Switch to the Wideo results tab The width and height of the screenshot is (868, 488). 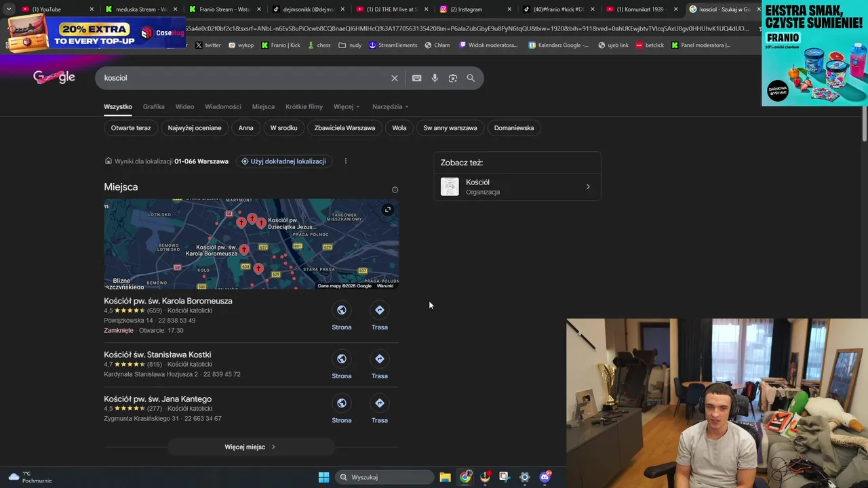184,106
